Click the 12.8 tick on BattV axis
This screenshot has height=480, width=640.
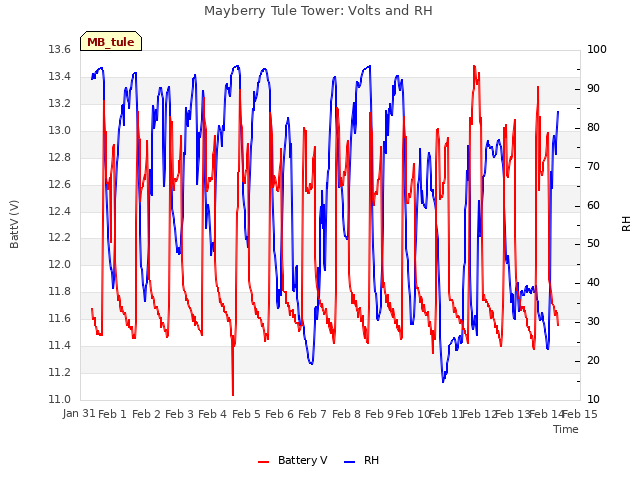(x=60, y=158)
